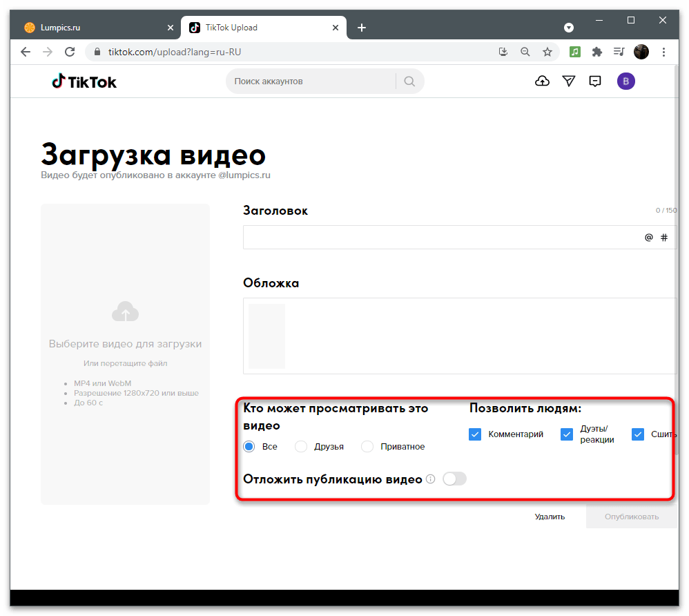Open TikTok inbox via paper plane icon

click(569, 81)
